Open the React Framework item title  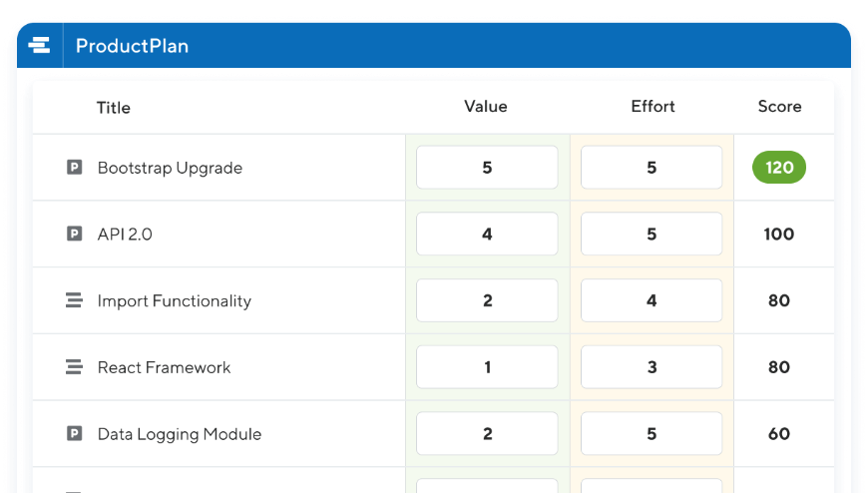pos(164,367)
